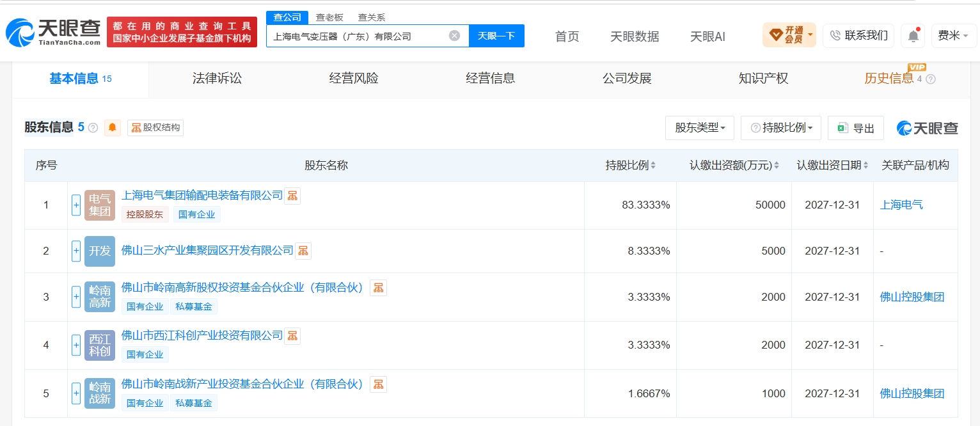Screen dimensions: 980x426
Task: Switch to the 经营风险 tab
Action: click(354, 79)
